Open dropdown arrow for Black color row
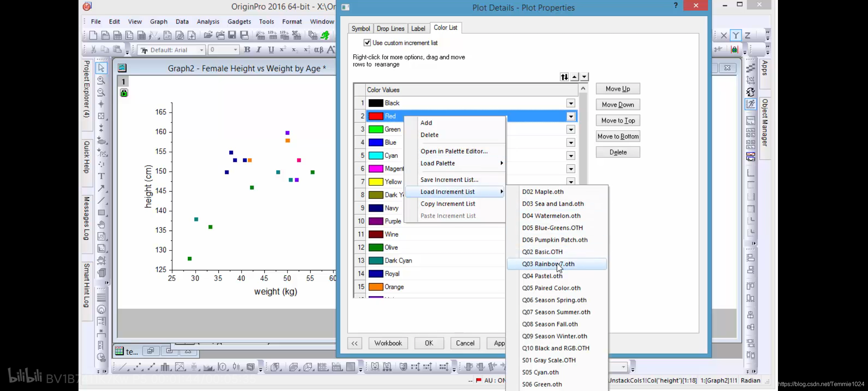The image size is (868, 391). (571, 103)
